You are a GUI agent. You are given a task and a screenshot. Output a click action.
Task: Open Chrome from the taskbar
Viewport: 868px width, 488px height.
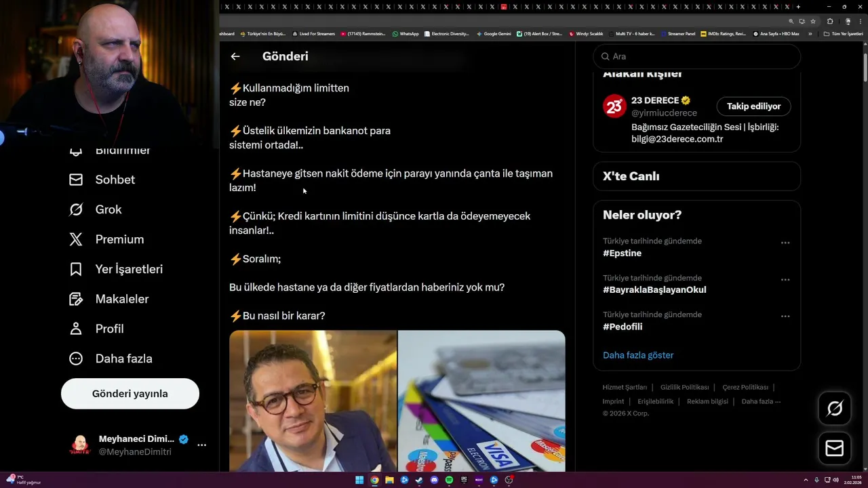point(374,480)
